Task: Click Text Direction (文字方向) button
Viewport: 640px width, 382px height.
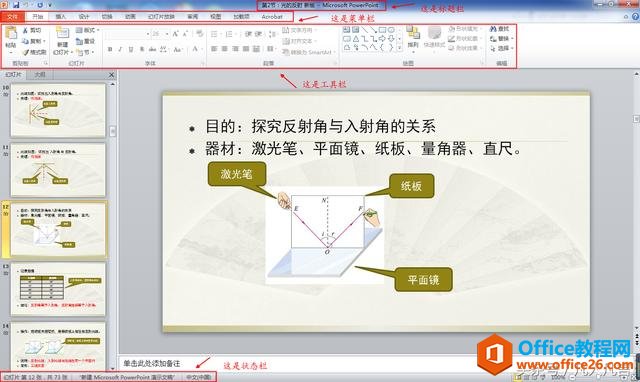Action: pyautogui.click(x=299, y=30)
